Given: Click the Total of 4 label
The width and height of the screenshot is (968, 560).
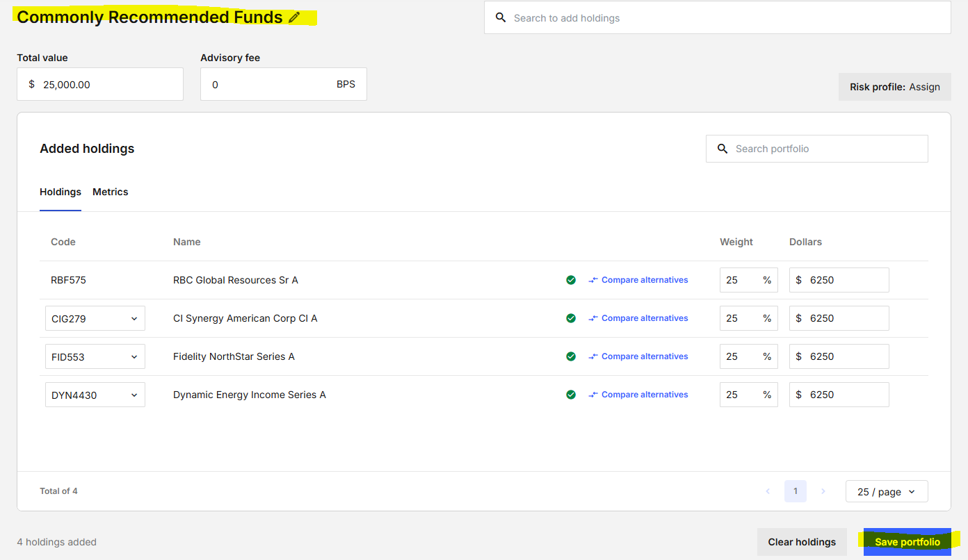Looking at the screenshot, I should (x=59, y=491).
